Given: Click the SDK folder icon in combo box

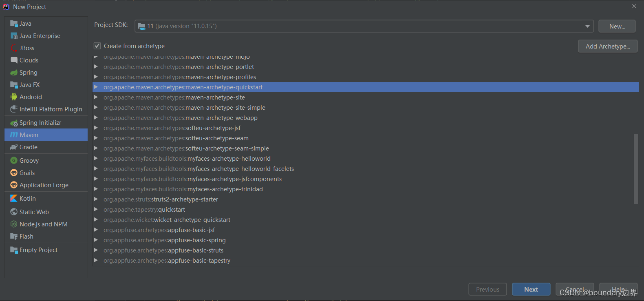Looking at the screenshot, I should click(141, 26).
